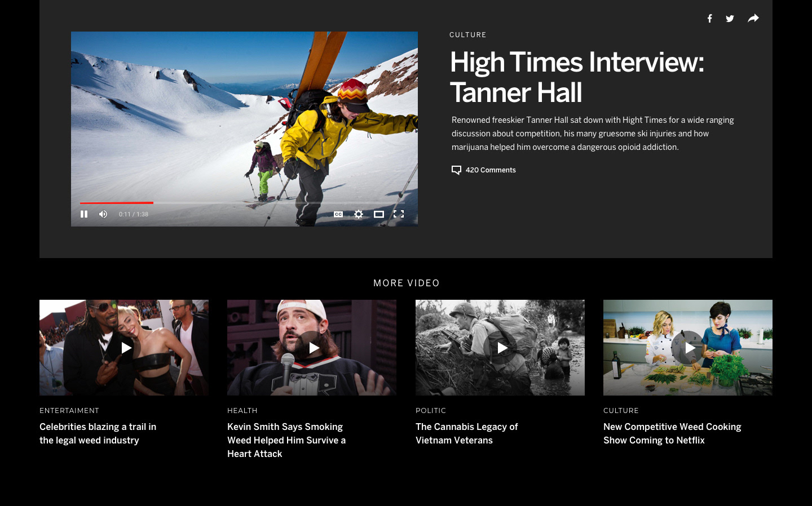Click the More Video heading
812x506 pixels.
[x=406, y=283]
